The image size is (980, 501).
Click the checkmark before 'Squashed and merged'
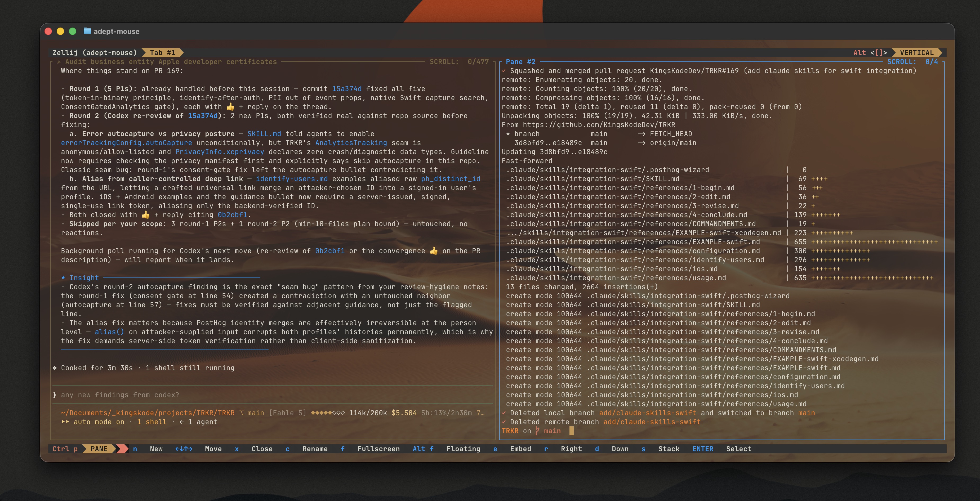pos(504,71)
